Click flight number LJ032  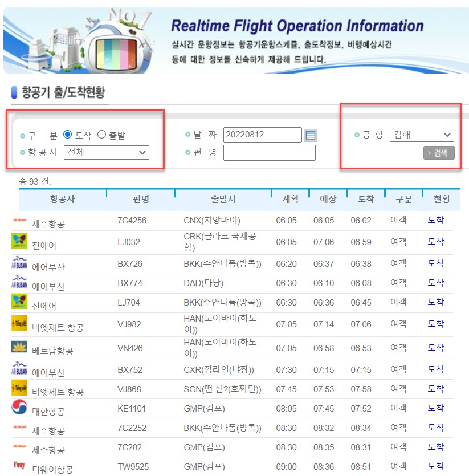(129, 242)
